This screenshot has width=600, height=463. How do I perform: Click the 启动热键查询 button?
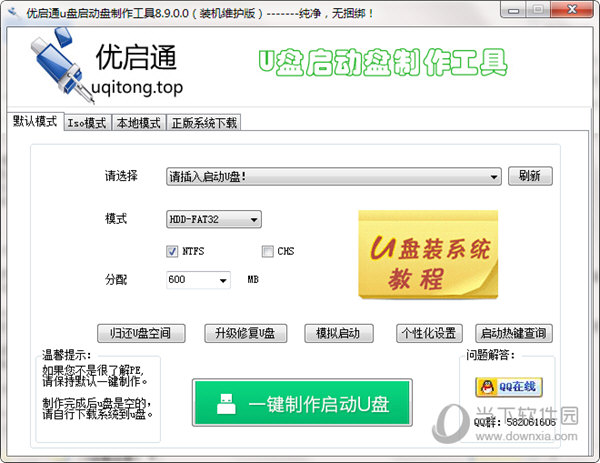514,333
